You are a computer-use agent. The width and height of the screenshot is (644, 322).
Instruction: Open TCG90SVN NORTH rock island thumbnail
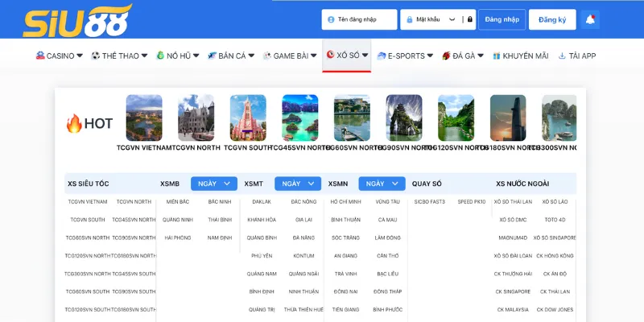[404, 118]
